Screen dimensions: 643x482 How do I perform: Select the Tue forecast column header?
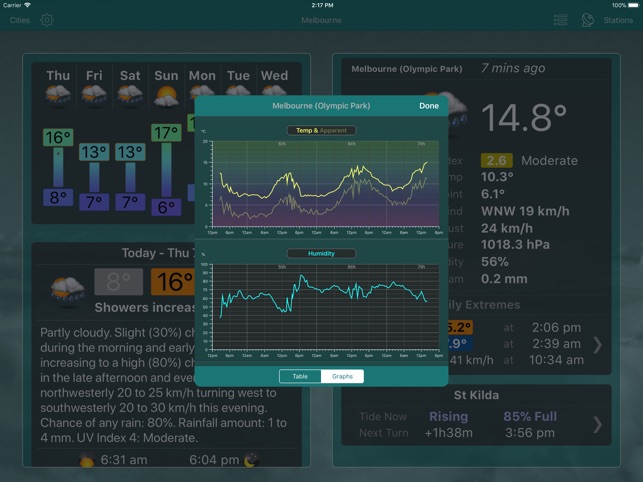tap(238, 75)
